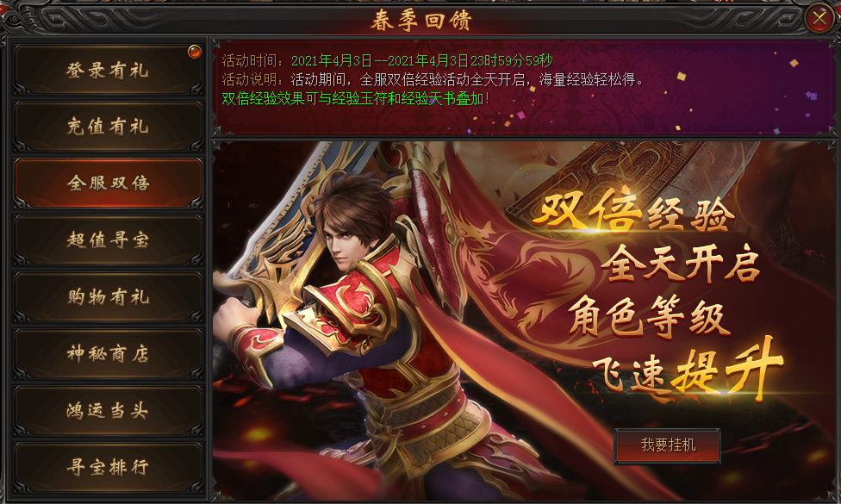The height and width of the screenshot is (504, 841).
Task: Select the highlighted 全服双倍 tab
Action: point(108,184)
